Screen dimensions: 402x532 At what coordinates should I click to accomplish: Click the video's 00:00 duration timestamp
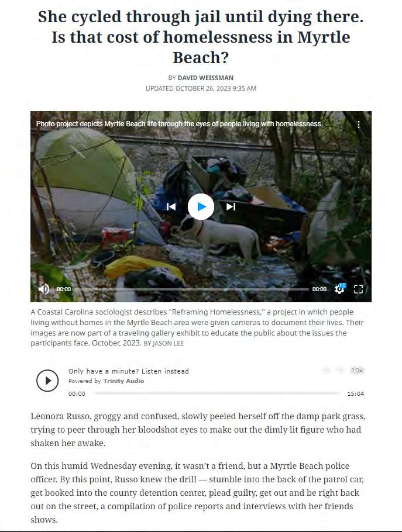(319, 289)
